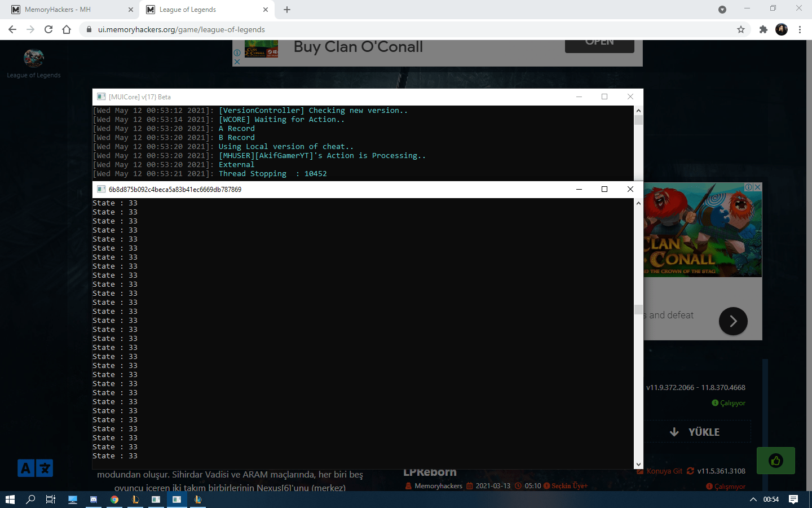
Task: Click the MUICore window title bar icon
Action: point(101,97)
